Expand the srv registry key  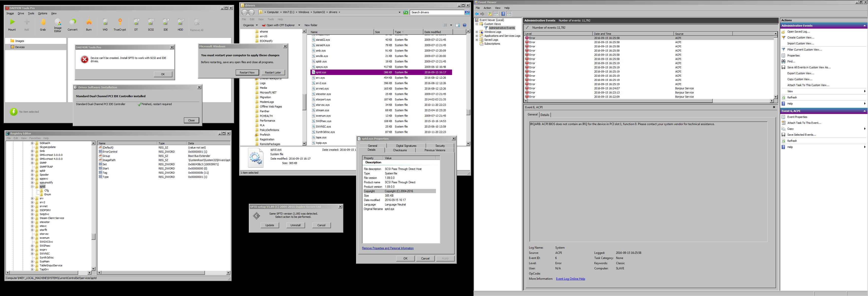pos(32,199)
